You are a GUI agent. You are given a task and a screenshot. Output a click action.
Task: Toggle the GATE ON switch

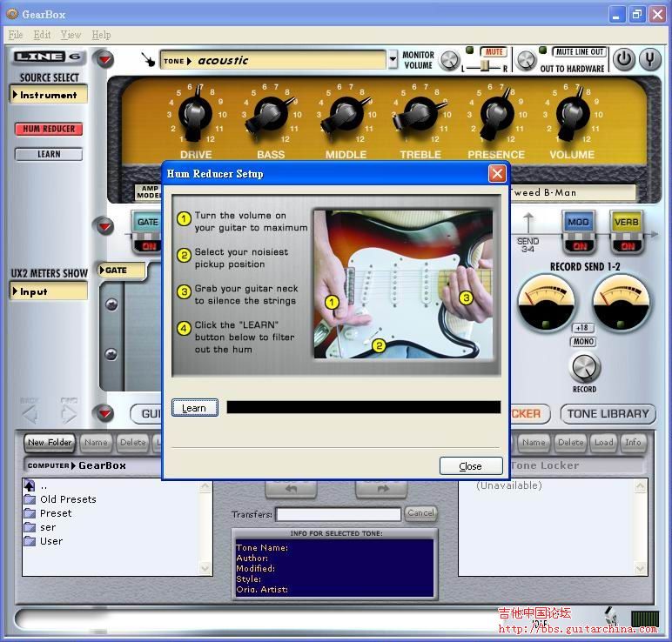[x=148, y=246]
